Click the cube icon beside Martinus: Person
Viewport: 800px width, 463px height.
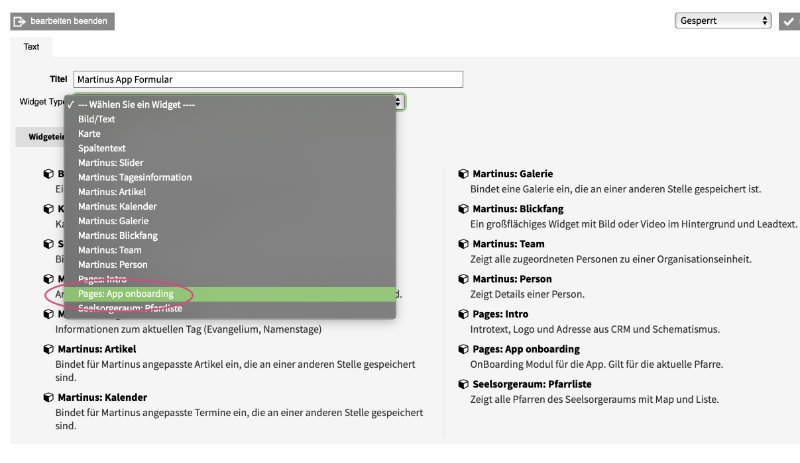(464, 279)
